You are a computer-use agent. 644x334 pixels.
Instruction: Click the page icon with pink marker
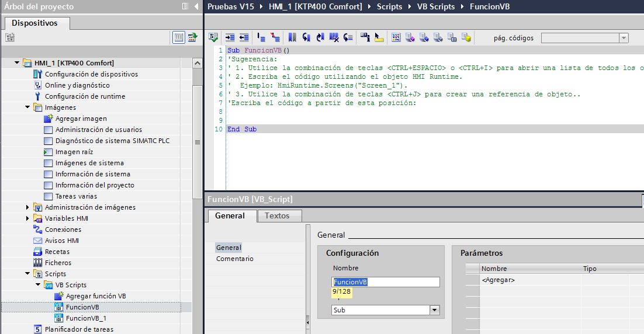[x=410, y=37]
